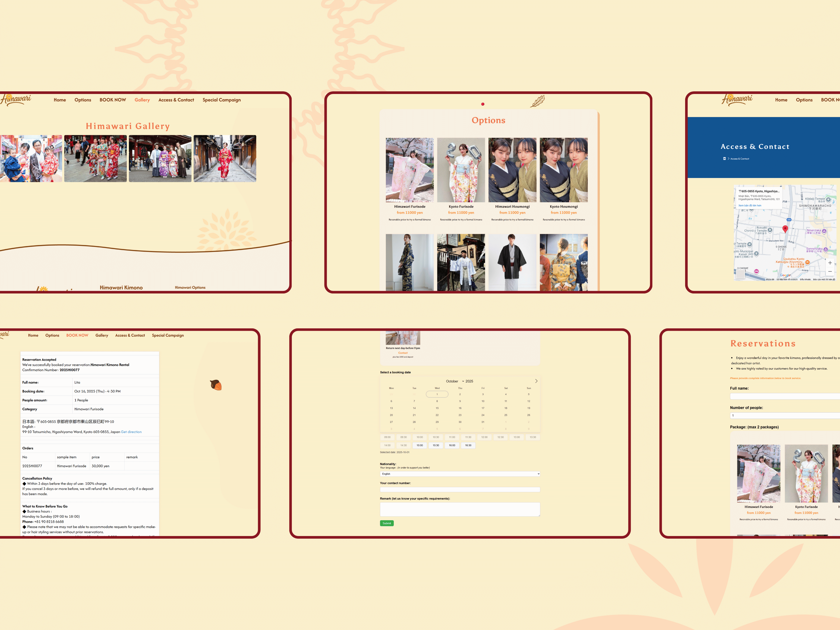This screenshot has height=630, width=840.
Task: Select the 16:30 time slot
Action: (468, 445)
